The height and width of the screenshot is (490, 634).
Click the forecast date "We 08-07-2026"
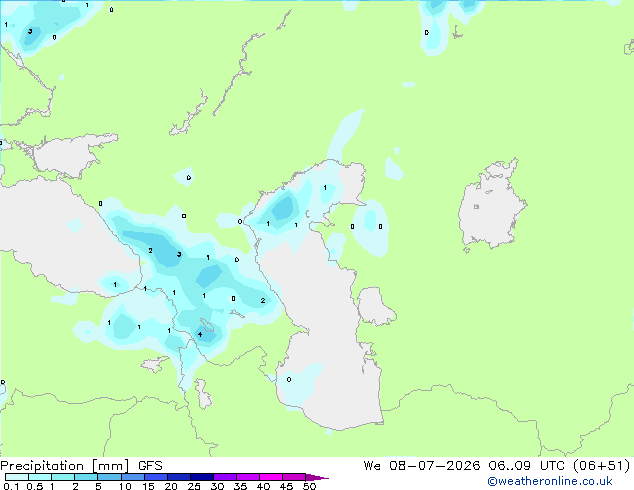(x=422, y=466)
